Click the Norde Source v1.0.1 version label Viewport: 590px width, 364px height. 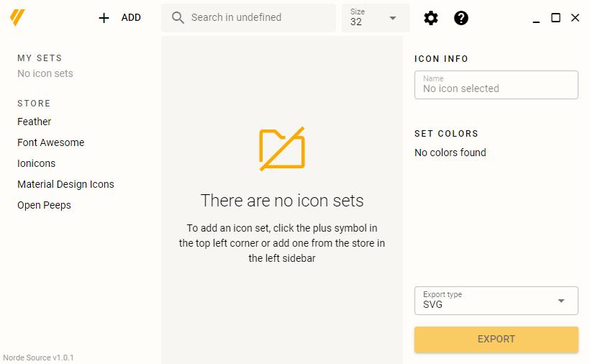point(38,358)
